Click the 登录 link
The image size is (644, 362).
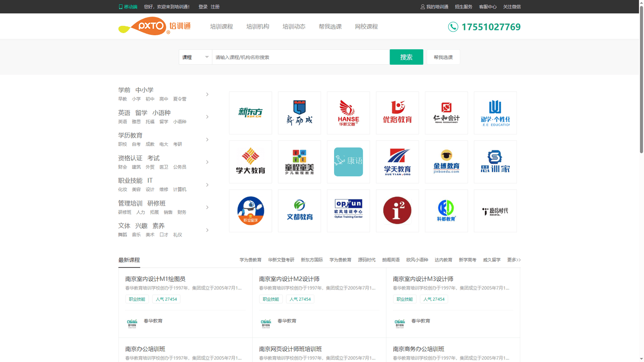coord(203,7)
